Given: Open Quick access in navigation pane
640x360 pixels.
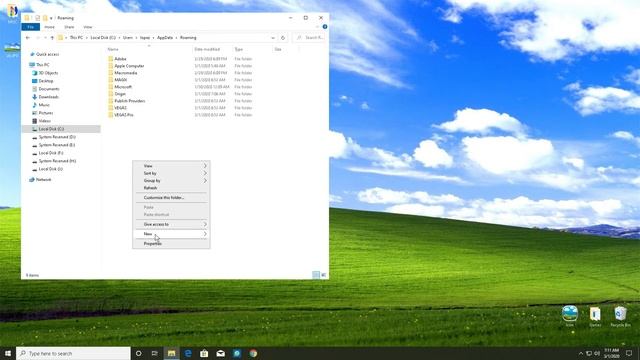Looking at the screenshot, I should (47, 54).
